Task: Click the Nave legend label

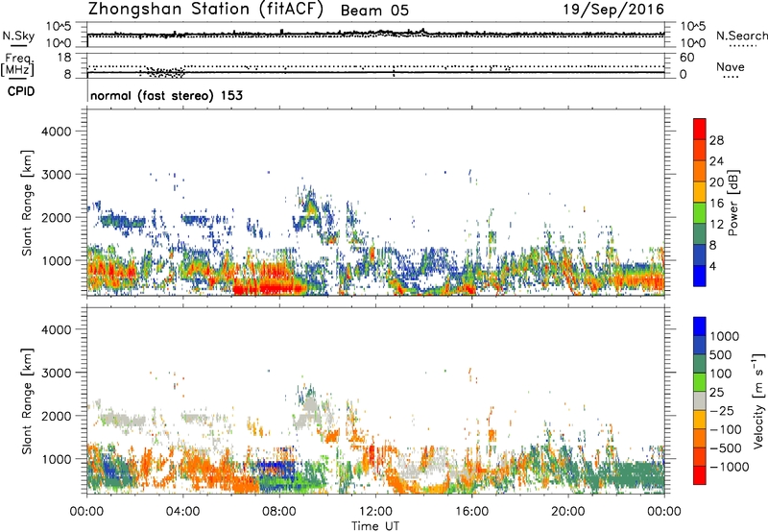Action: tap(731, 66)
